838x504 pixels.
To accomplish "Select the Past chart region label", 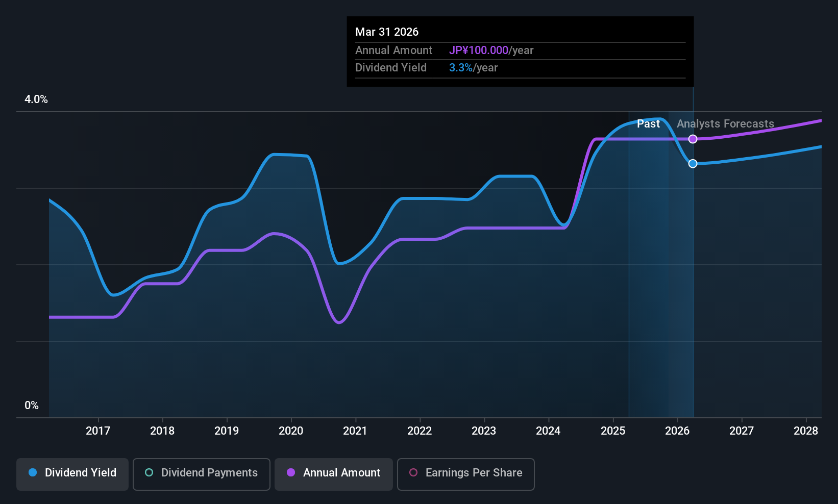I will (x=648, y=123).
